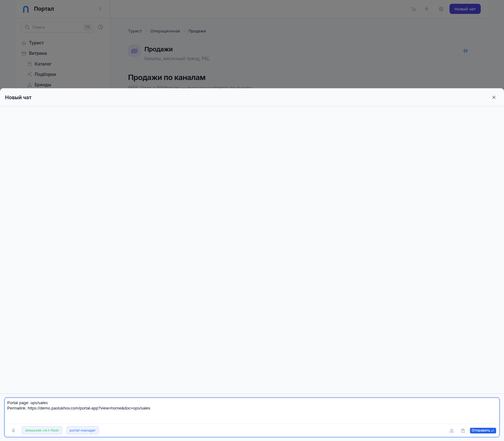Image resolution: width=504 pixels, height=441 pixels.
Task: Click the bag icon beside Каталог
Action: [30, 64]
